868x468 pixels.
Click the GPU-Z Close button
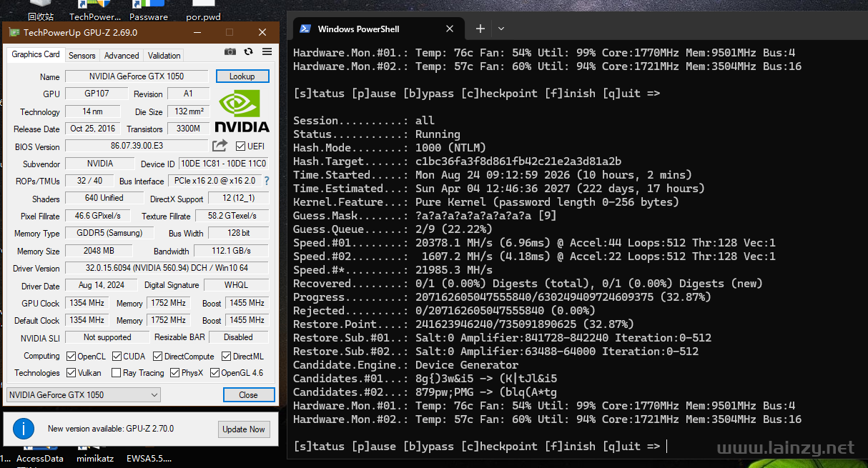pos(248,394)
